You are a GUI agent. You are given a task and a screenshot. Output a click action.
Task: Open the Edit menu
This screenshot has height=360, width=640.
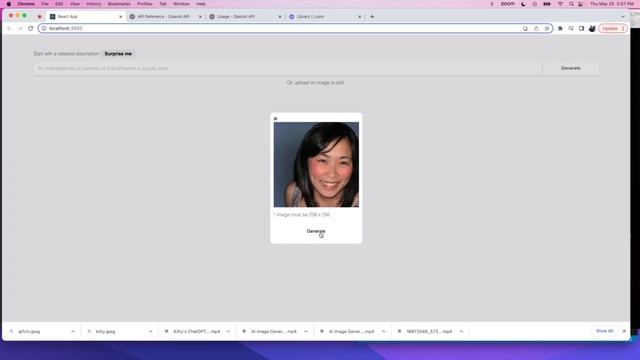(x=59, y=4)
